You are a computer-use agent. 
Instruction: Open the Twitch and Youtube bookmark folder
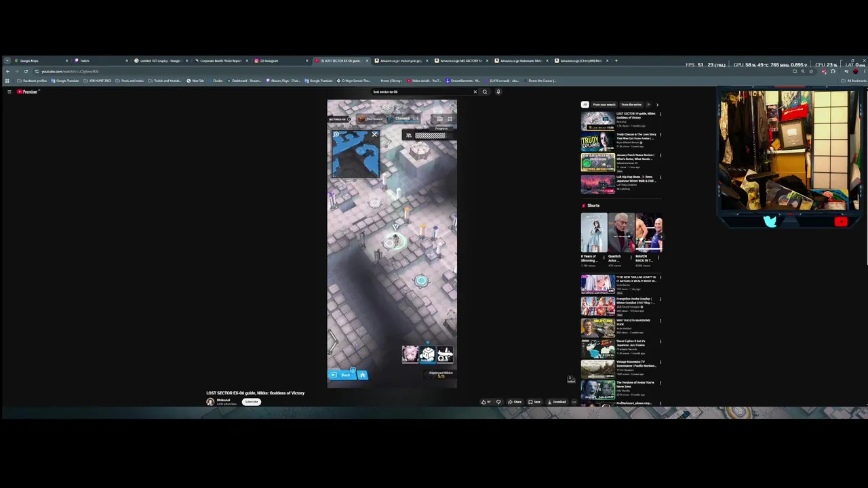tap(164, 81)
